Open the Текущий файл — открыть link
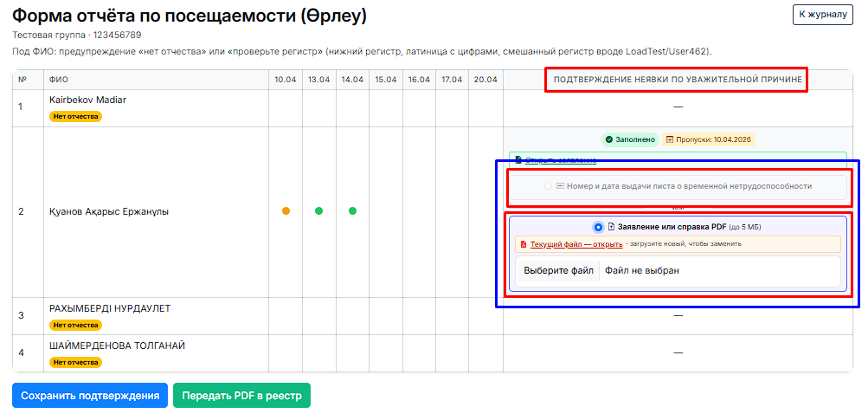The height and width of the screenshot is (420, 868). coord(576,244)
